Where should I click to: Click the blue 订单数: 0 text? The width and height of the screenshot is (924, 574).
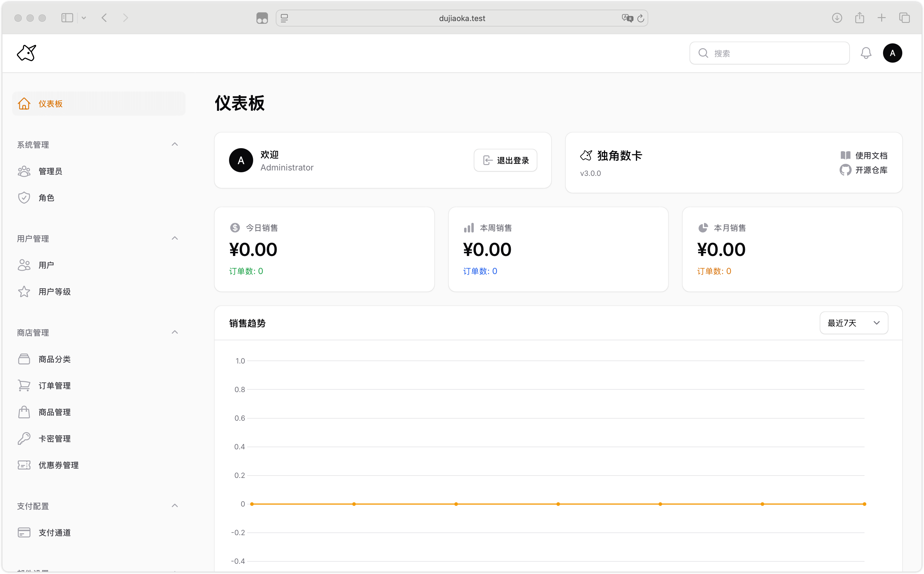click(x=480, y=271)
